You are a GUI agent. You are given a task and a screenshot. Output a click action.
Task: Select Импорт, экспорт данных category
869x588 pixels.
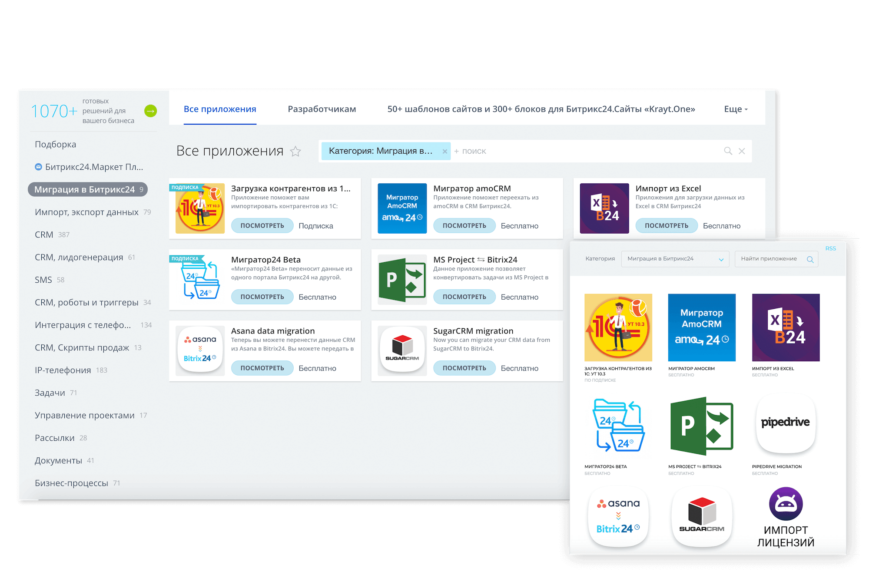coord(93,212)
